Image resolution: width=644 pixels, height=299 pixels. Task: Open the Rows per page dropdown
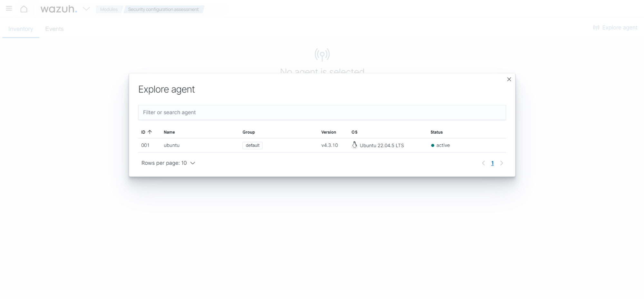168,163
